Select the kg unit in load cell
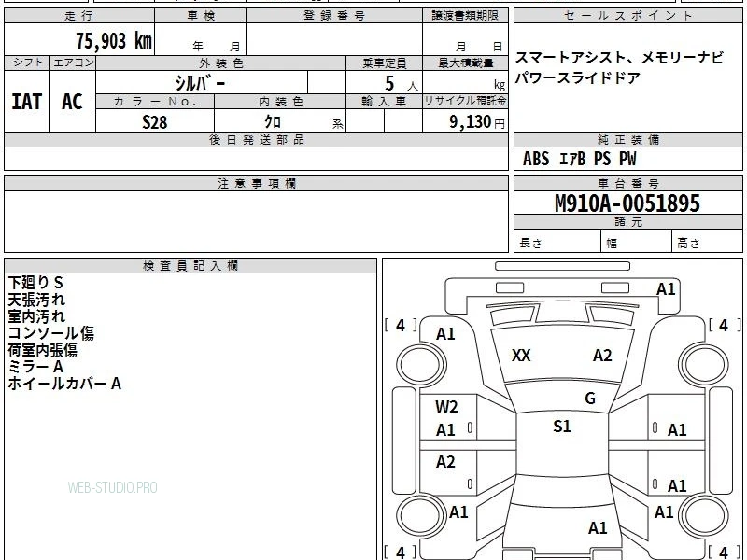 (500, 85)
